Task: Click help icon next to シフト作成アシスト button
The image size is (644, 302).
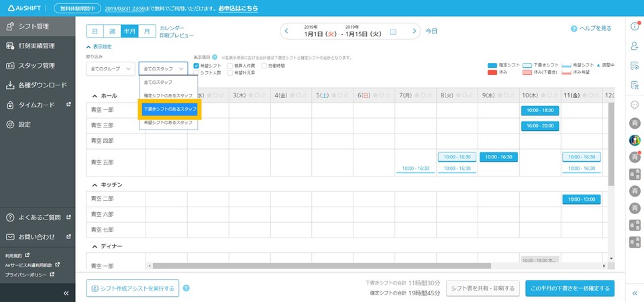Action: click(x=186, y=289)
